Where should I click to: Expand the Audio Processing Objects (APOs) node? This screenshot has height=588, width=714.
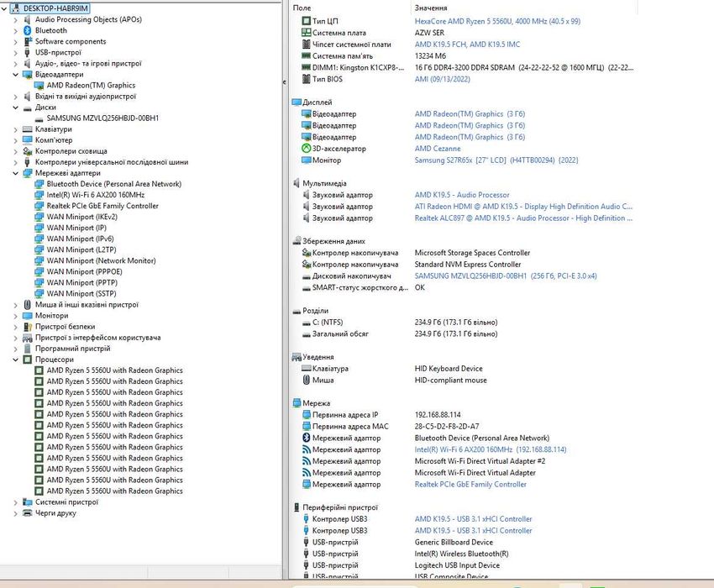point(15,19)
